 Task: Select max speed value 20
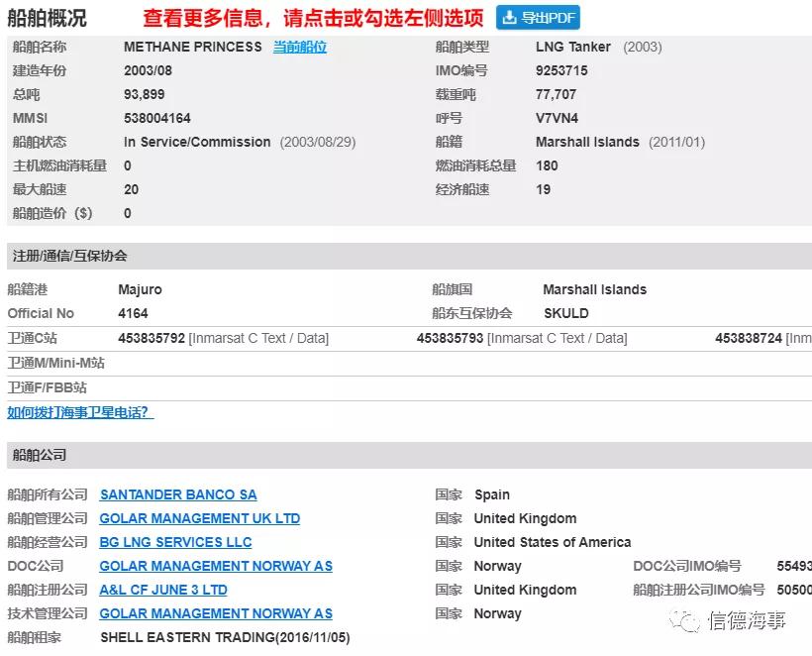(131, 189)
